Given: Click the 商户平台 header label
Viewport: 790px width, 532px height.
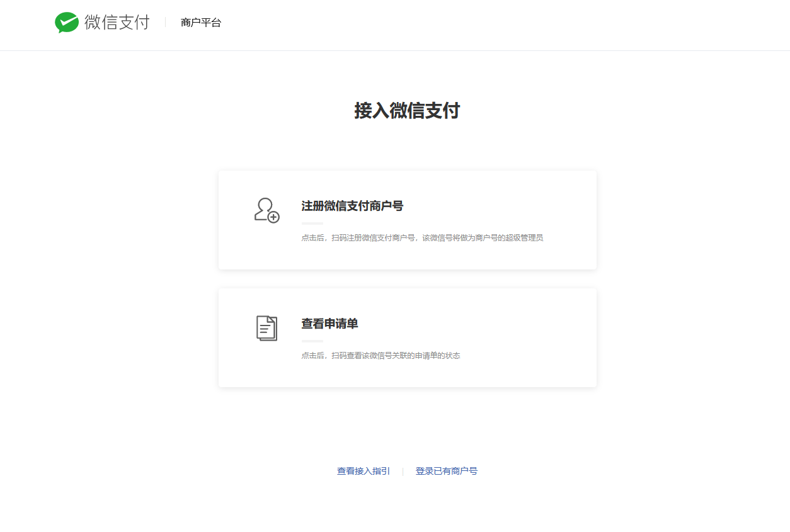Looking at the screenshot, I should [x=200, y=21].
